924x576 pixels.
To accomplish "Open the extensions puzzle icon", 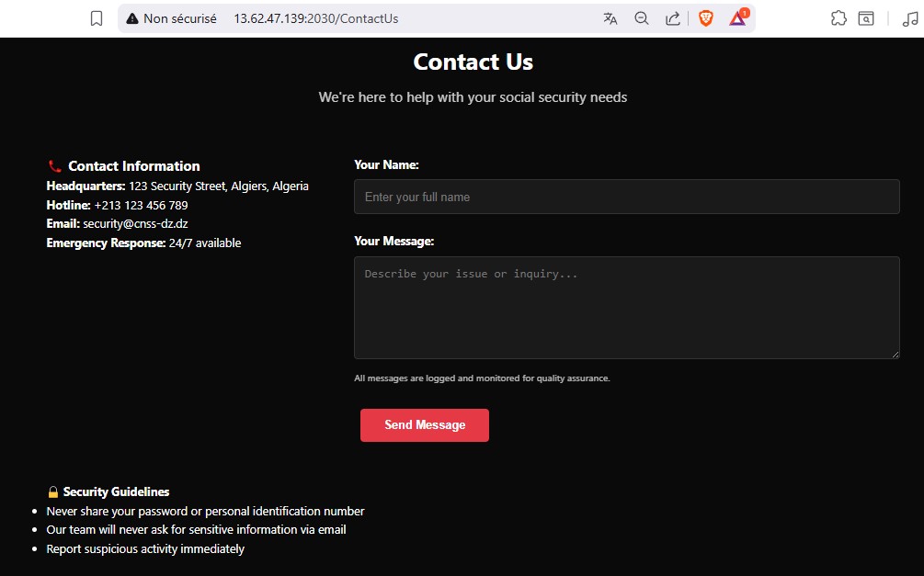I will click(838, 18).
